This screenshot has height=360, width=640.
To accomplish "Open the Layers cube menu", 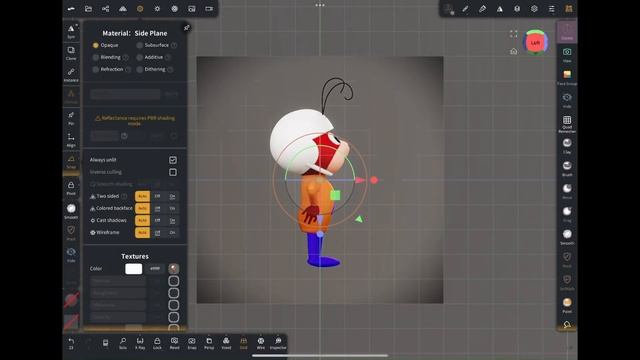I will coord(517,9).
